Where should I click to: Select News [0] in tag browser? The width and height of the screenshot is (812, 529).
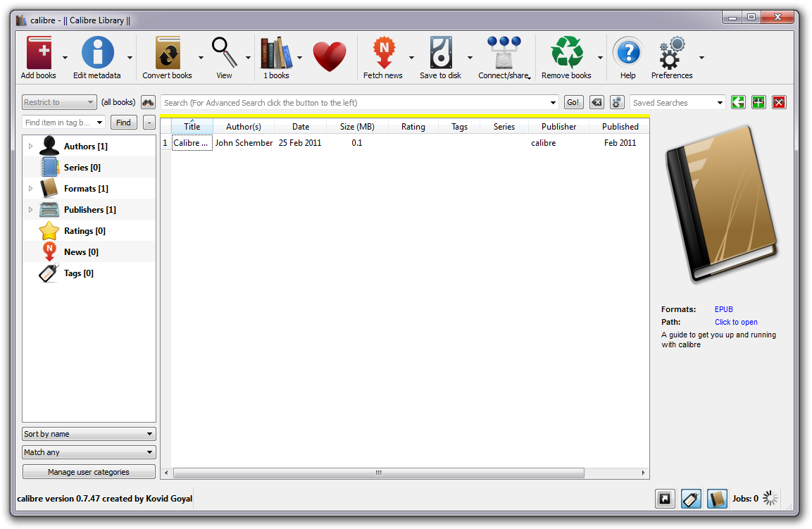point(81,252)
